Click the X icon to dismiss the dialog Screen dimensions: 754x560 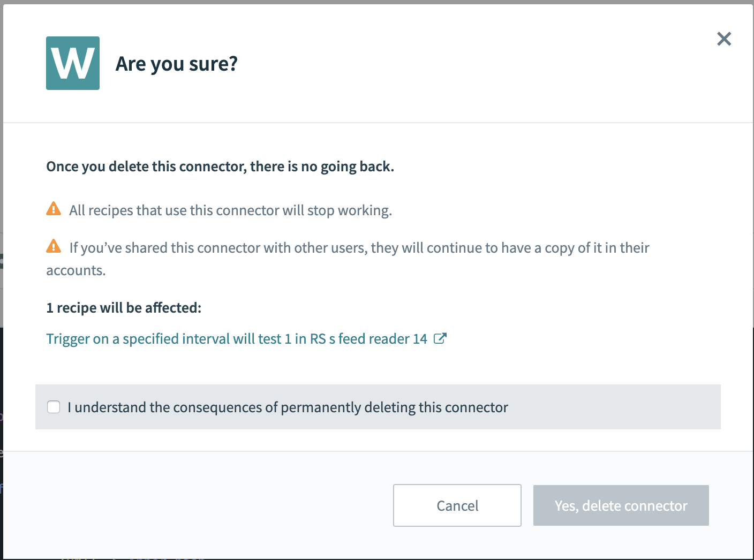724,39
